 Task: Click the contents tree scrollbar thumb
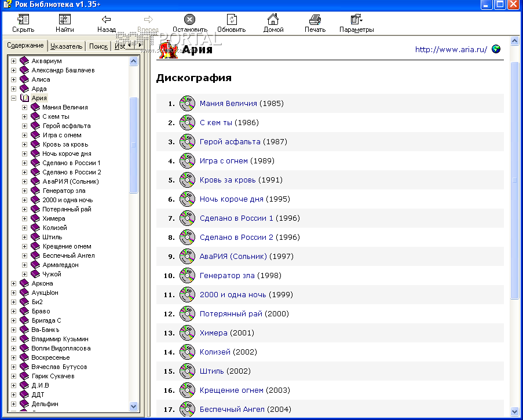[x=133, y=145]
